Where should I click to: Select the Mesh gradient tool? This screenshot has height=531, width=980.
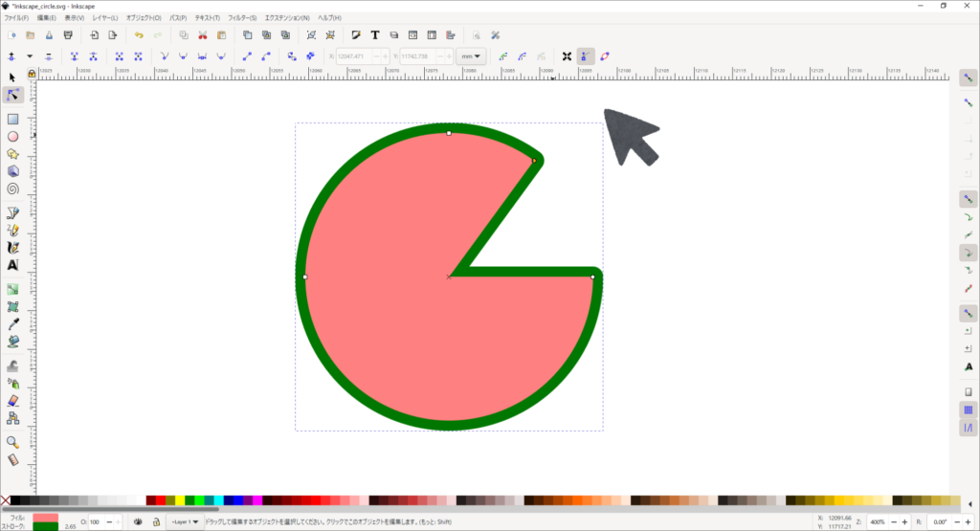point(12,307)
